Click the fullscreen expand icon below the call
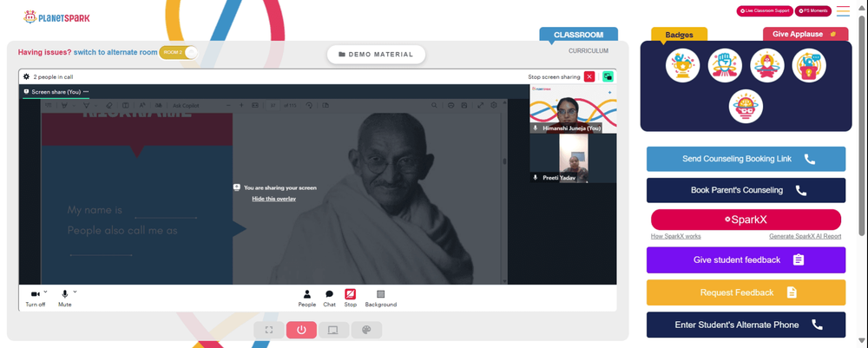This screenshot has width=868, height=348. point(269,330)
